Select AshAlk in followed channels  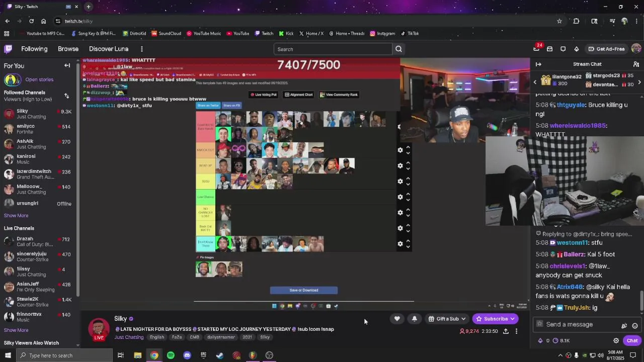[39, 144]
